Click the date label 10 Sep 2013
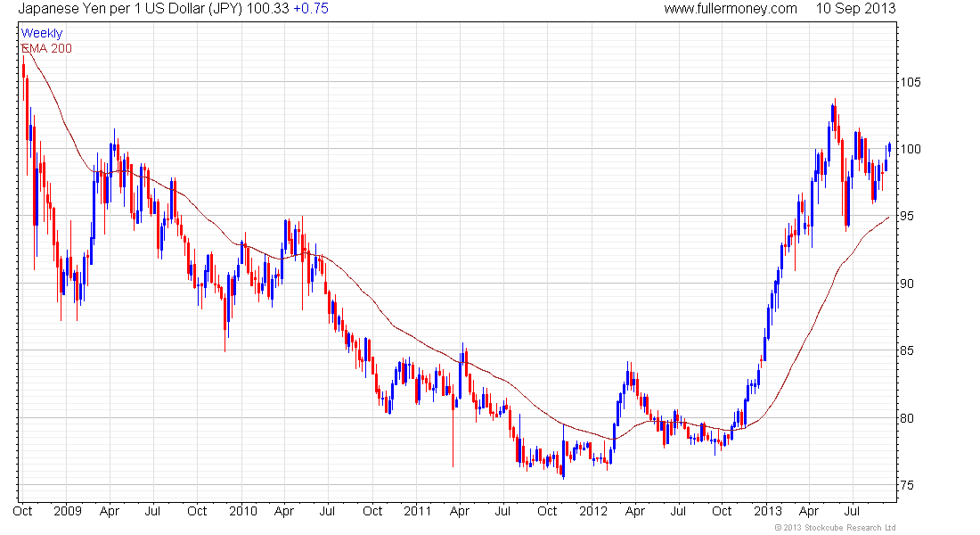Screen dimensions: 980x535 (855, 9)
